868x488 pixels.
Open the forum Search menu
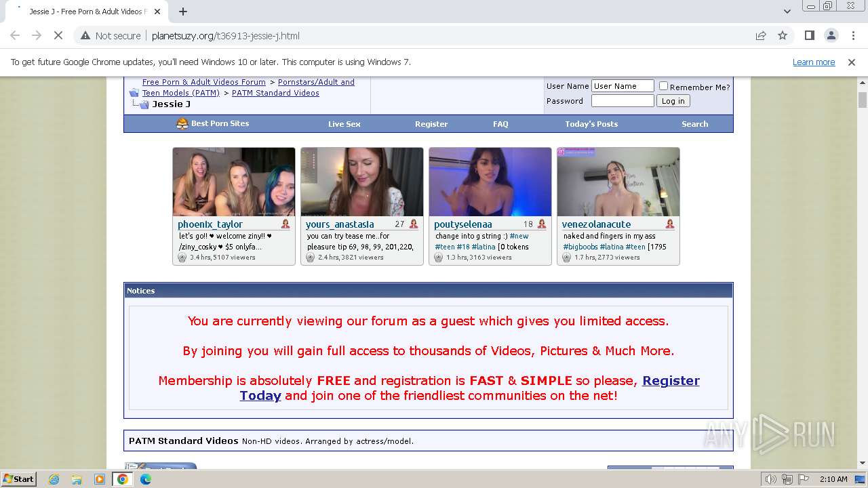(695, 124)
